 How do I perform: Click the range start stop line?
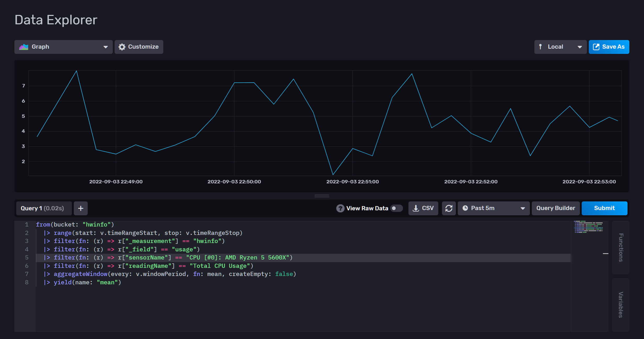click(143, 233)
